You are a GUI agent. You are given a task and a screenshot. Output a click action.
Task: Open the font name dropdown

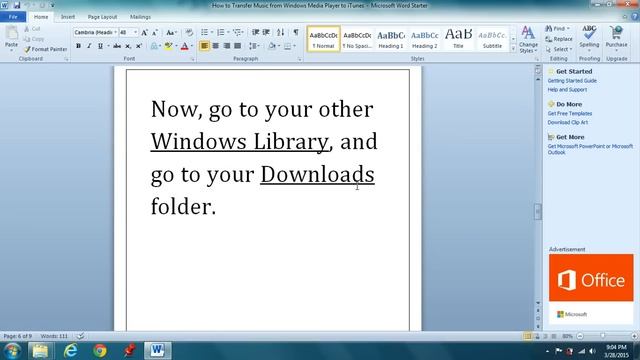coord(116,32)
